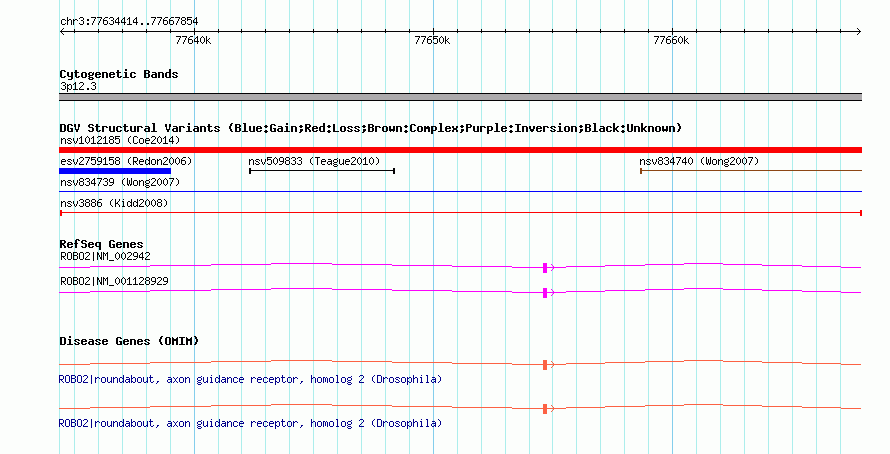Click the nsv3886 (Kidd2008) label
Viewport: 890px width, 454px height.
point(114,203)
